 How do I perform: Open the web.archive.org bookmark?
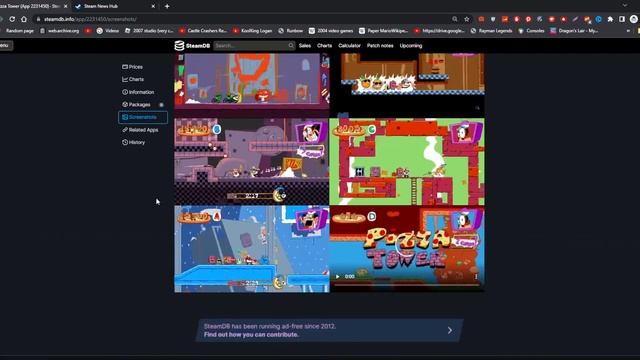(59, 31)
